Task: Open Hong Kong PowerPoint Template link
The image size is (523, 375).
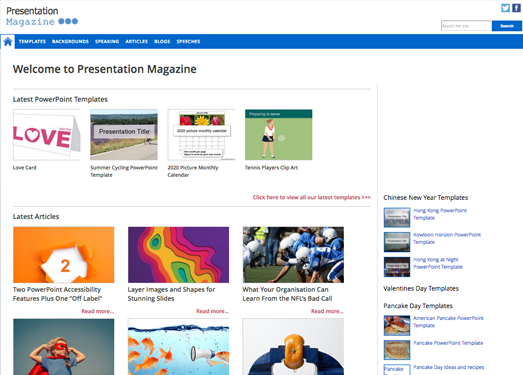Action: [440, 214]
